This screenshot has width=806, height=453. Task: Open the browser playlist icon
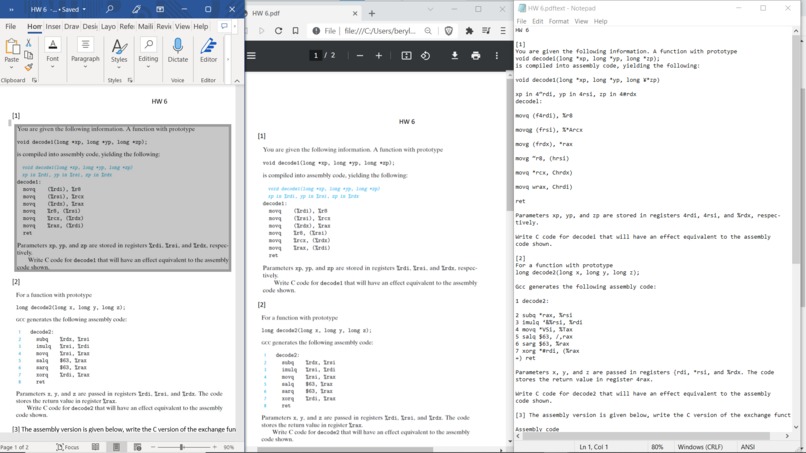(x=486, y=31)
